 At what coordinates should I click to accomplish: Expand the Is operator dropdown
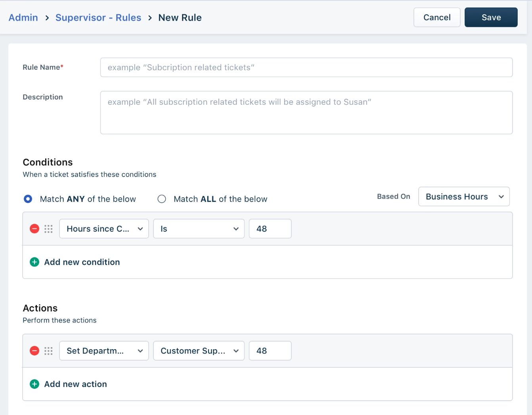pyautogui.click(x=199, y=229)
